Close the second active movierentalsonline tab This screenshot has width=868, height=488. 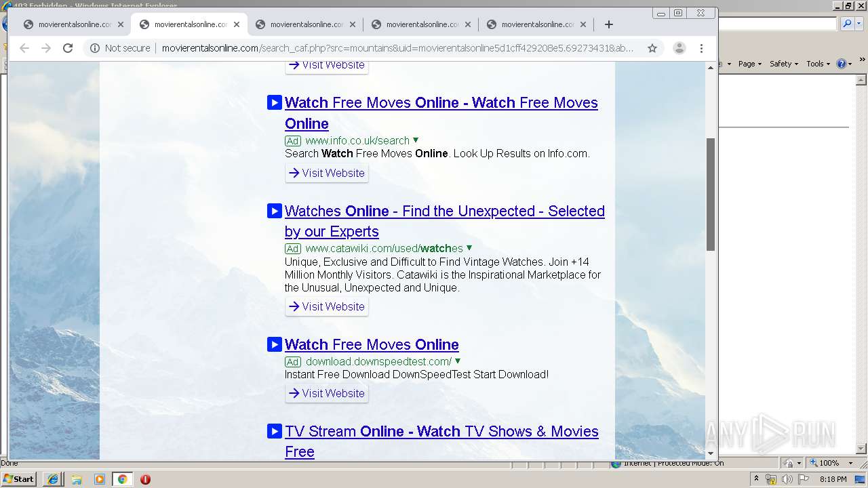pos(237,24)
